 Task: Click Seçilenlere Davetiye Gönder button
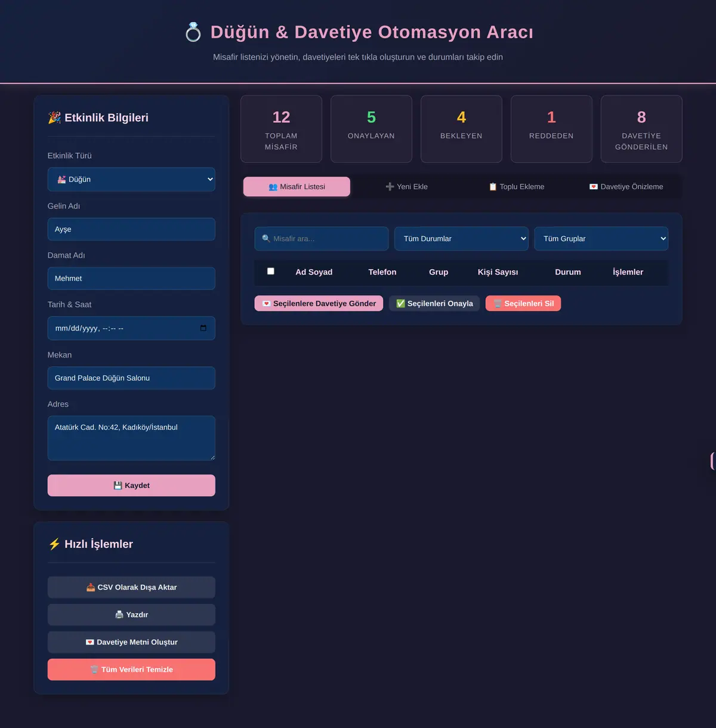coord(319,304)
